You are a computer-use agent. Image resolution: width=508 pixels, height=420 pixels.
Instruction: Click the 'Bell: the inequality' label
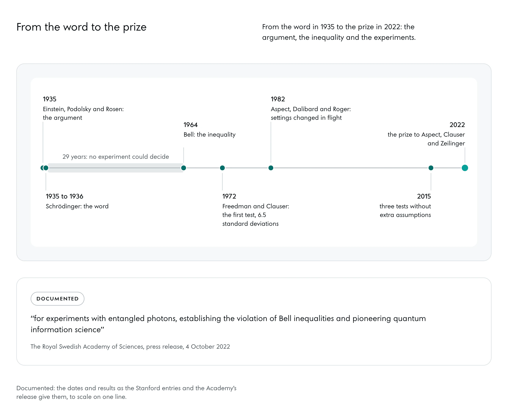click(210, 134)
